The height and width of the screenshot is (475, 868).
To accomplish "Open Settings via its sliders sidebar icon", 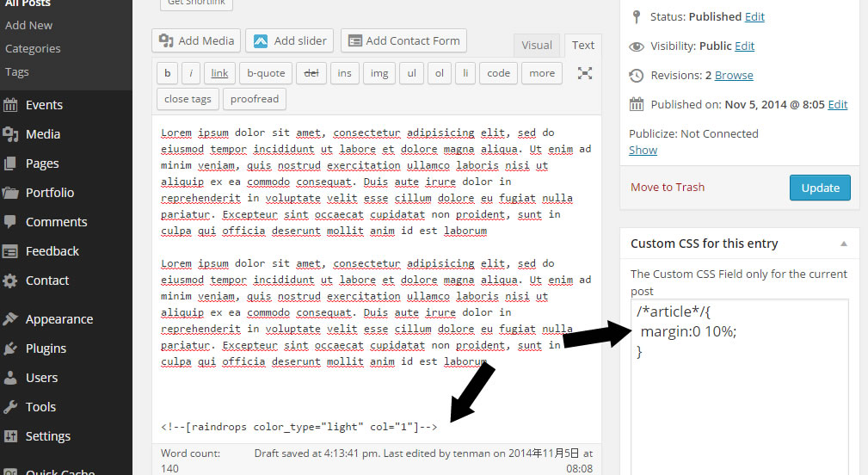I will tap(10, 436).
